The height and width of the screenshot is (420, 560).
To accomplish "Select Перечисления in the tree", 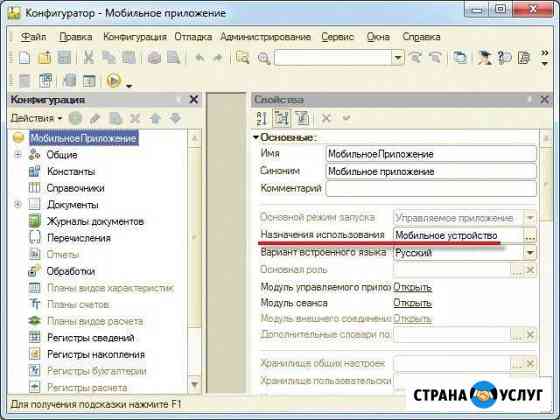I will coord(79,238).
